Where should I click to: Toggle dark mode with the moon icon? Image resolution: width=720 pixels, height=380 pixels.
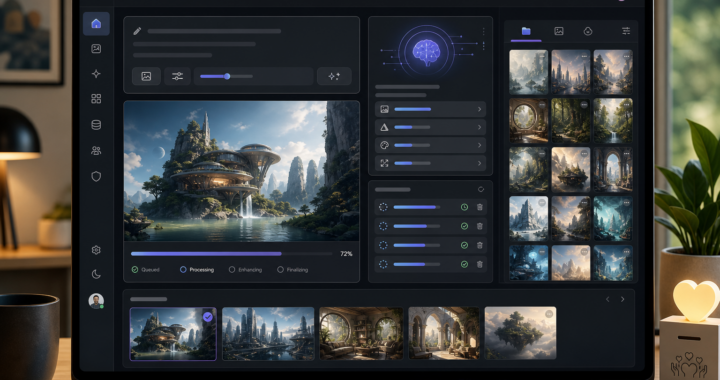coord(96,274)
